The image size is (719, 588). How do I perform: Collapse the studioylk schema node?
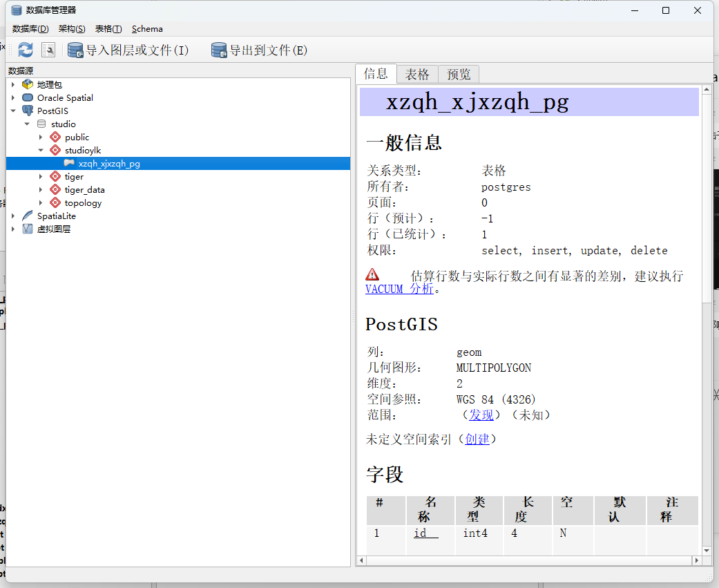click(x=40, y=150)
